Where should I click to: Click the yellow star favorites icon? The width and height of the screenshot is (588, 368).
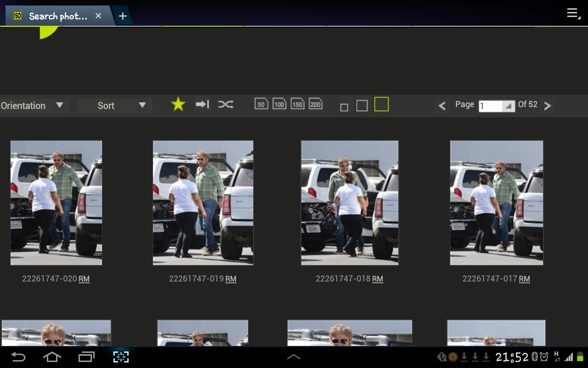click(178, 104)
